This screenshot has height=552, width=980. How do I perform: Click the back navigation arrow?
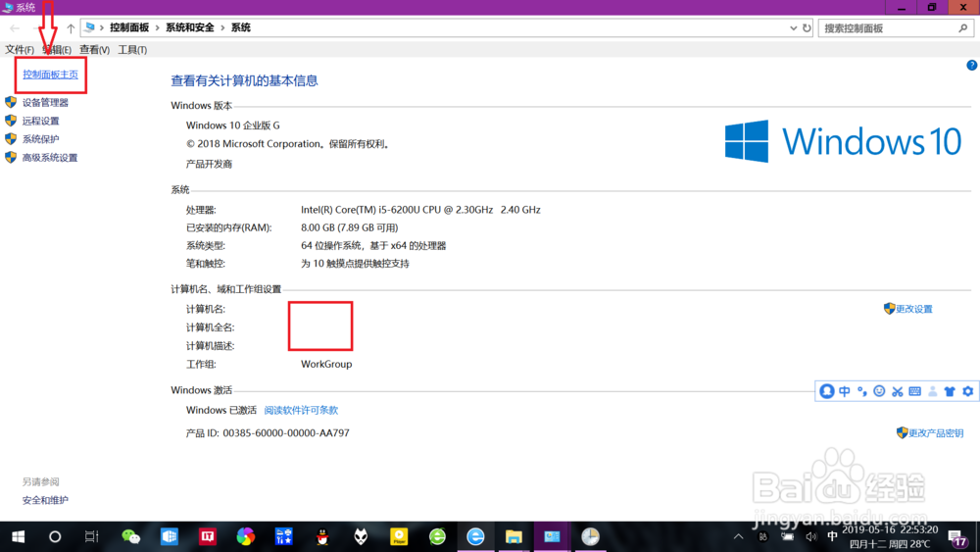[15, 28]
